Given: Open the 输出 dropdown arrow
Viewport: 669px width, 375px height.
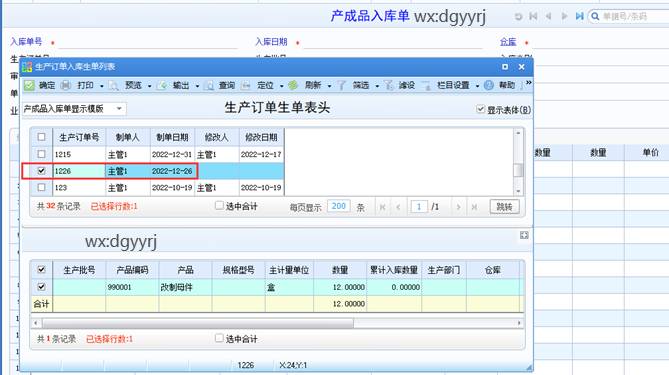Looking at the screenshot, I should tap(197, 86).
